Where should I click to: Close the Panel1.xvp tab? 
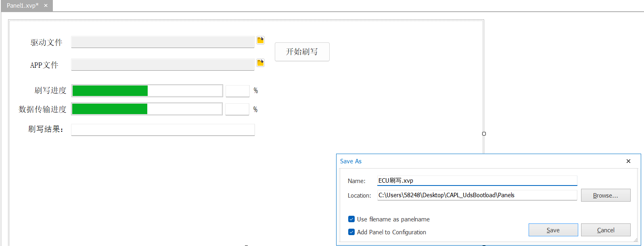(x=46, y=6)
